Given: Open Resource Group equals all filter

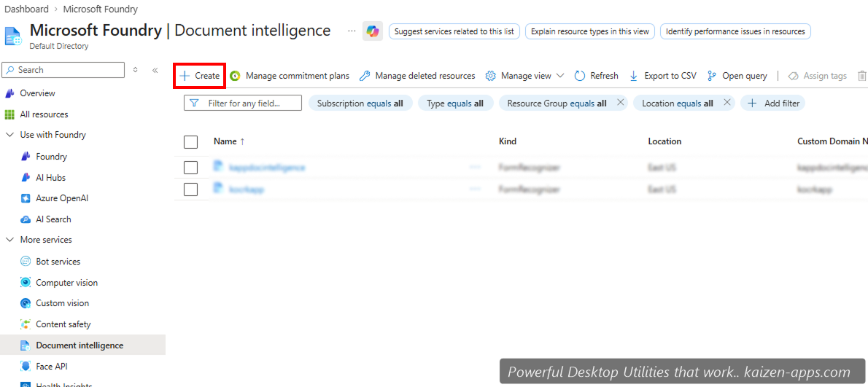Looking at the screenshot, I should coord(557,103).
